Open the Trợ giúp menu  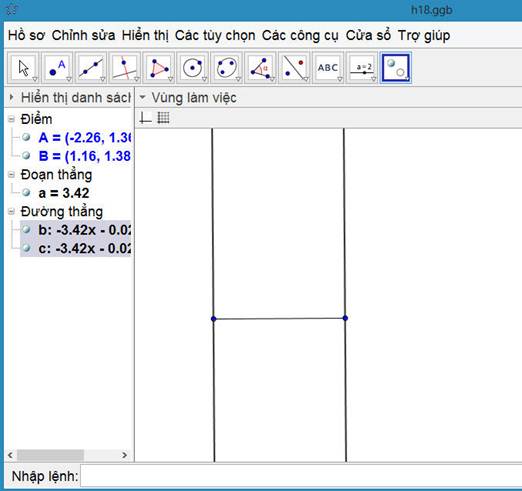click(x=424, y=35)
